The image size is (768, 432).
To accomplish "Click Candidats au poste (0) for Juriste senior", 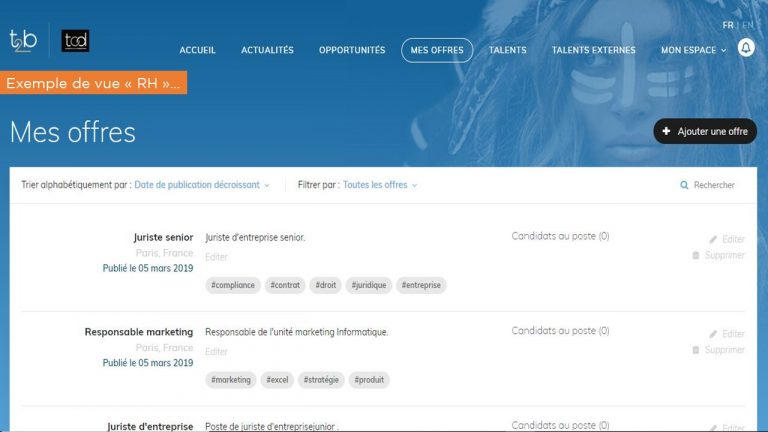I will (x=560, y=236).
